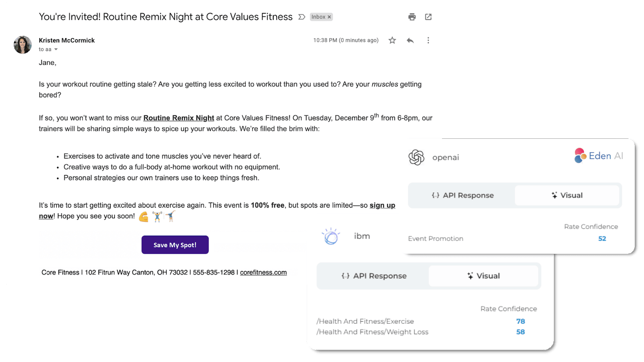
Task: Remove the Inbox label
Action: tap(329, 17)
